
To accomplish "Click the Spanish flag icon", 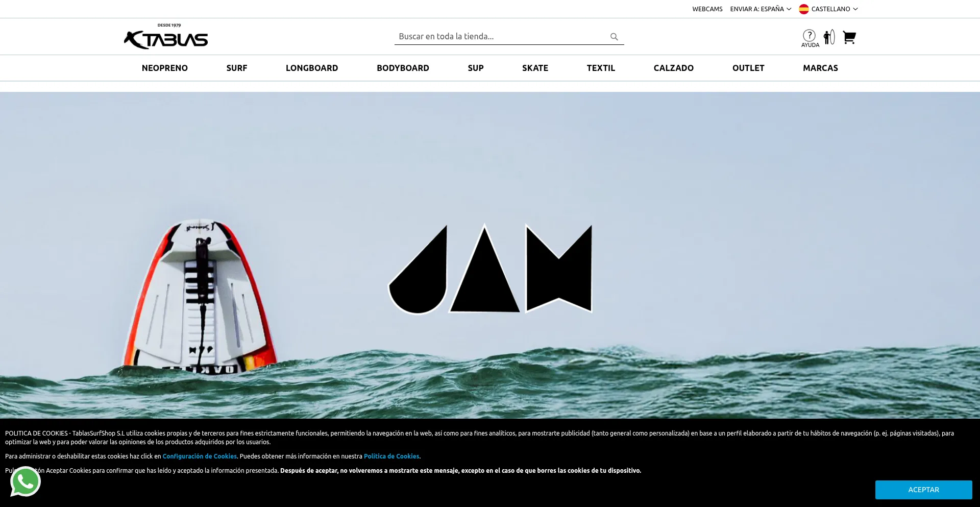I will tap(803, 9).
